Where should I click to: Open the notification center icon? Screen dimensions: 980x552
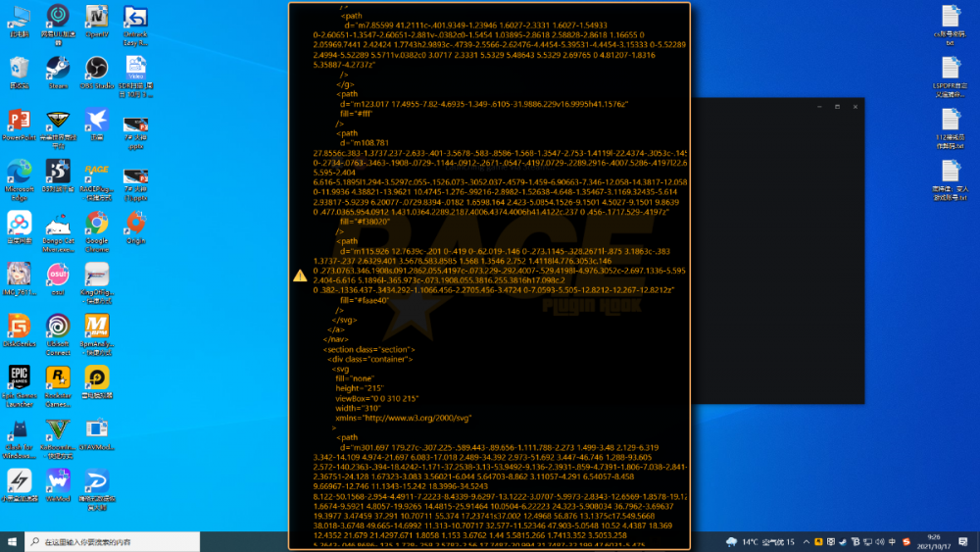coord(963,541)
